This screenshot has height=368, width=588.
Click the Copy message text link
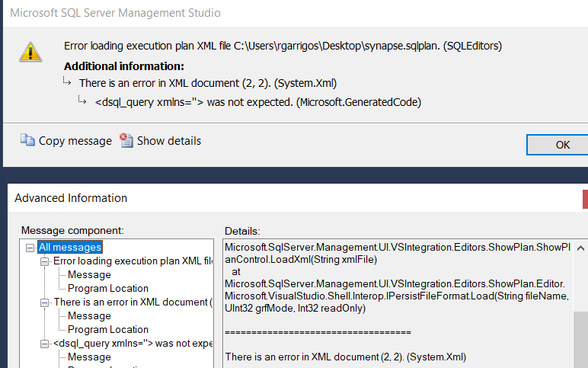point(73,141)
